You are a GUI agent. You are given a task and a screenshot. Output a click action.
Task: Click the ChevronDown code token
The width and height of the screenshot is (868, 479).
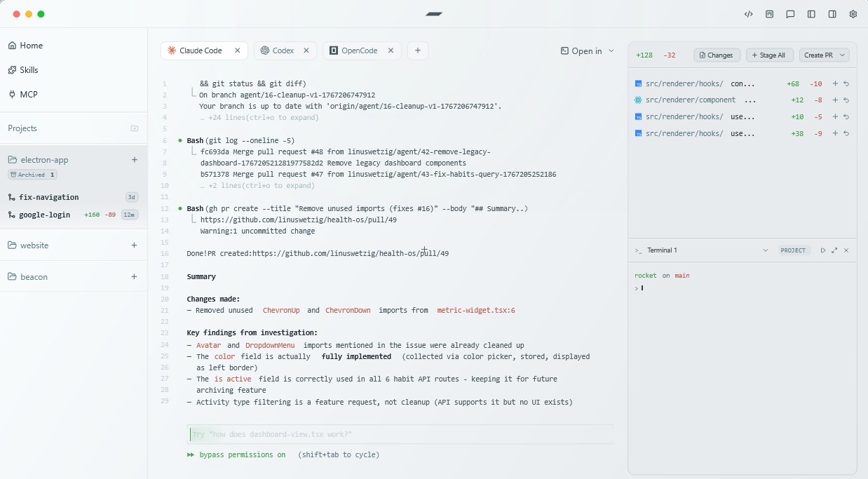point(348,311)
